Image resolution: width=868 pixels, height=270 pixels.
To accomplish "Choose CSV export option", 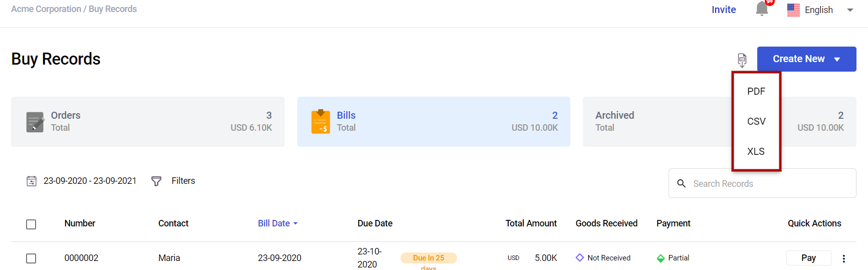I will tap(756, 121).
